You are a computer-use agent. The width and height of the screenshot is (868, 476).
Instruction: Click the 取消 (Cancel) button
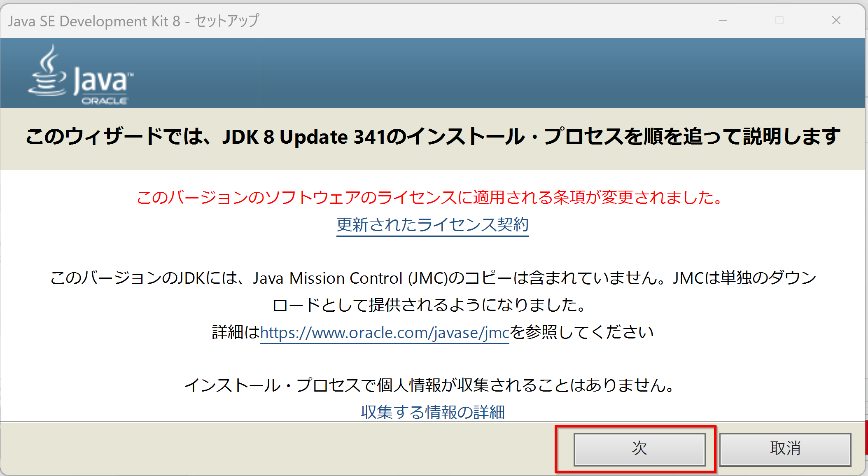[785, 449]
